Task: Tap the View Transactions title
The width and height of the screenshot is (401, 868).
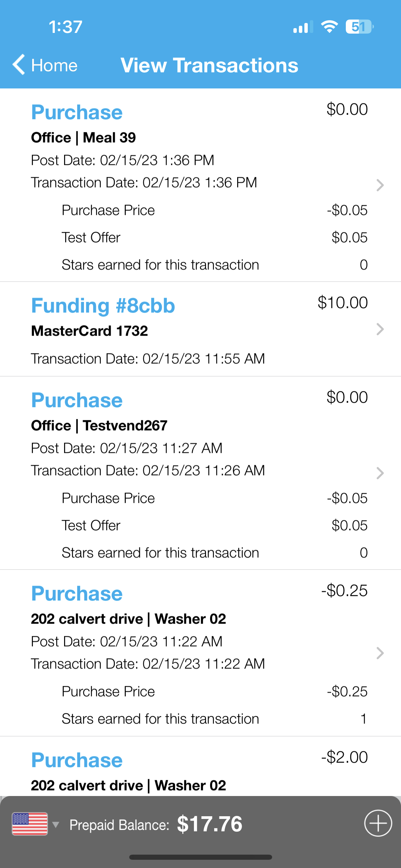Action: point(209,65)
